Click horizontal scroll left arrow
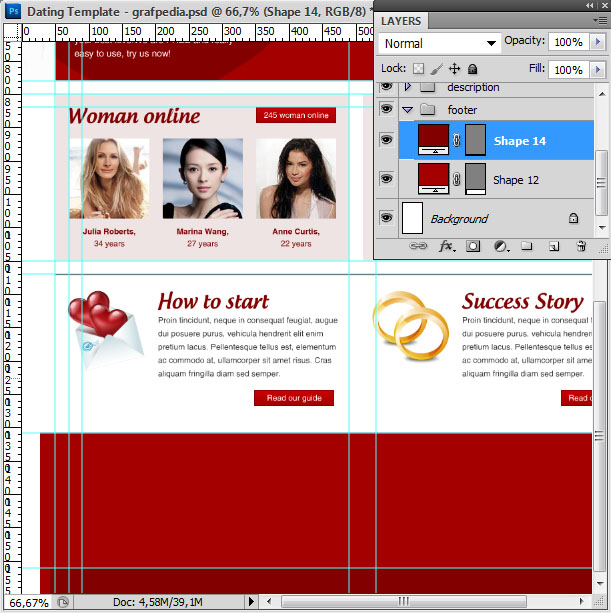Image resolution: width=611 pixels, height=613 pixels. point(269,601)
